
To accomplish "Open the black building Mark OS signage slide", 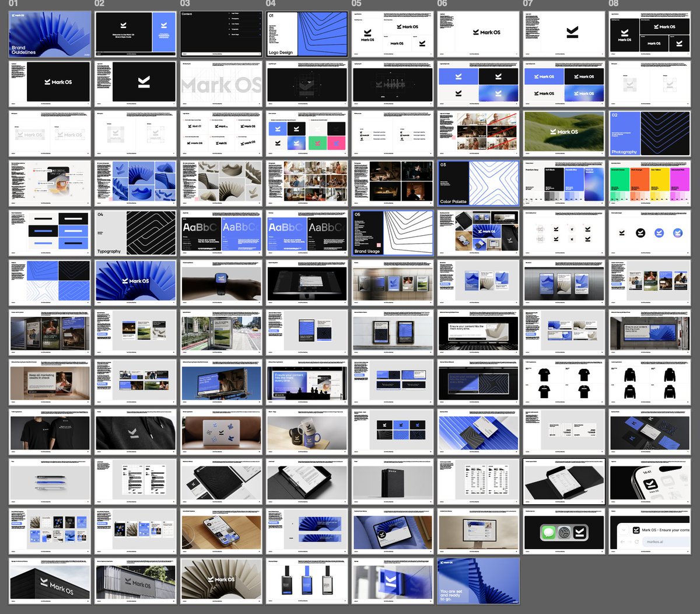I will point(50,580).
